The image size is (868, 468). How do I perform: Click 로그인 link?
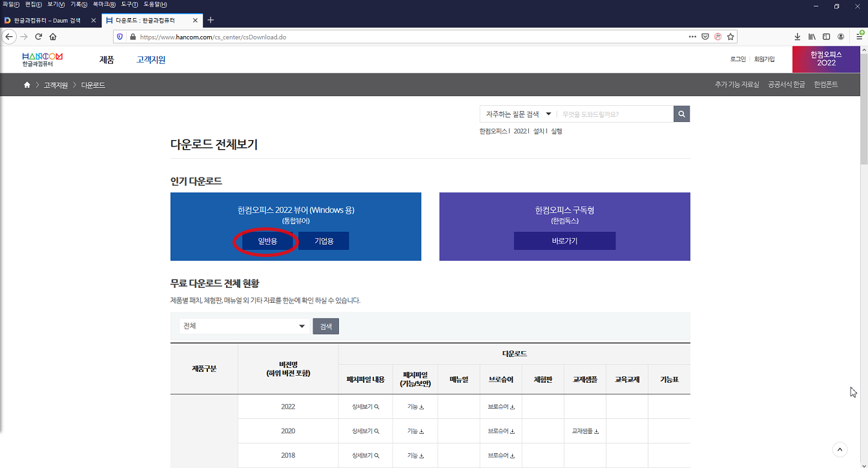(738, 59)
